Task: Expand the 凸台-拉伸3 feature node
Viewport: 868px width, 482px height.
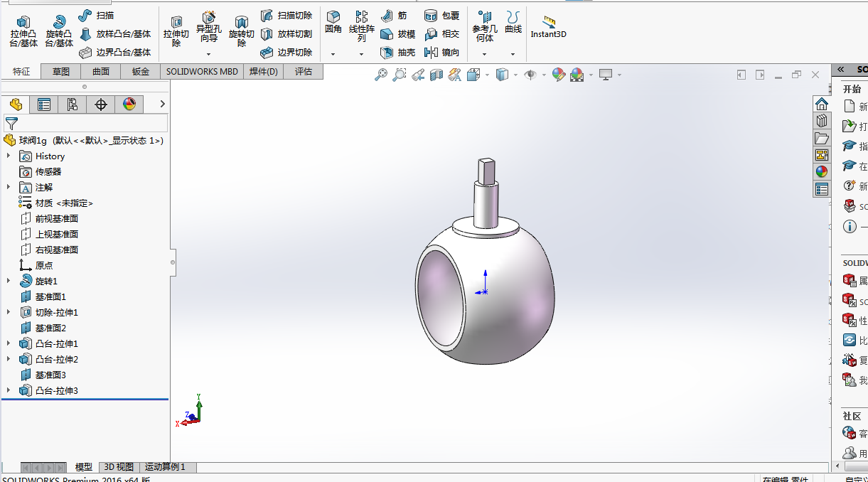Action: [9, 390]
